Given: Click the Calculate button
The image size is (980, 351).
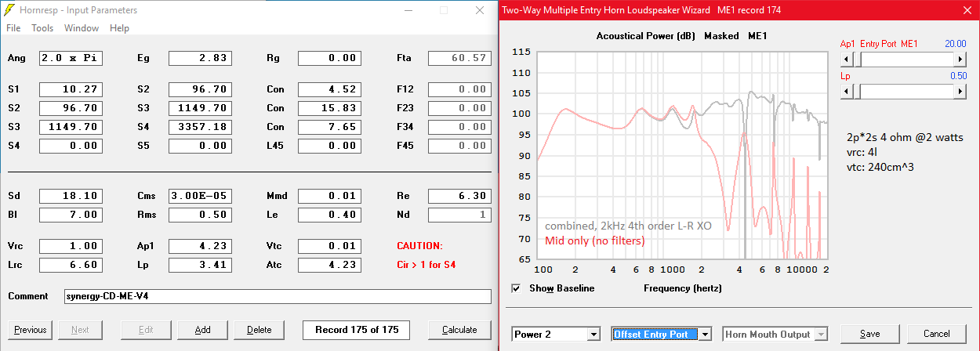Looking at the screenshot, I should point(459,330).
